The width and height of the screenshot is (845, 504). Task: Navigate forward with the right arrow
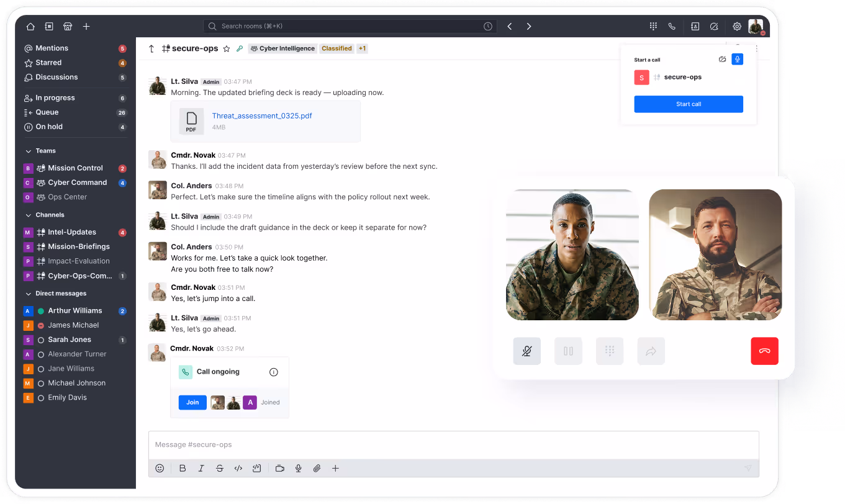(x=529, y=27)
